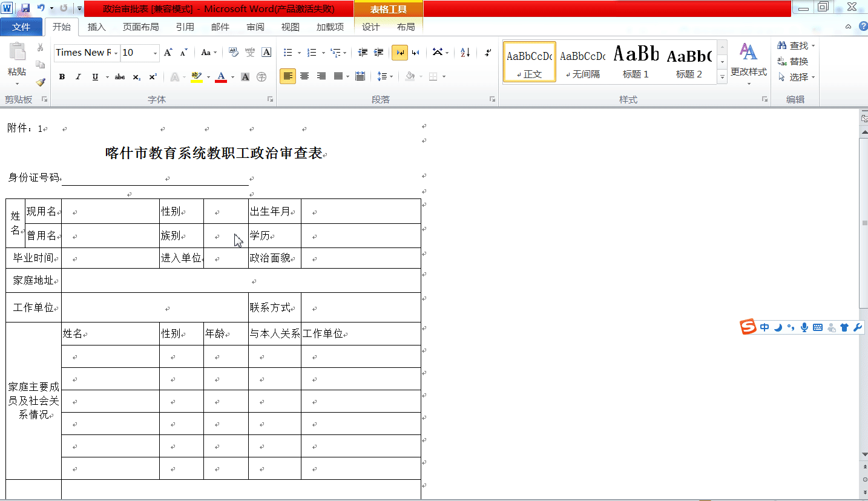Select center alignment

click(x=304, y=76)
